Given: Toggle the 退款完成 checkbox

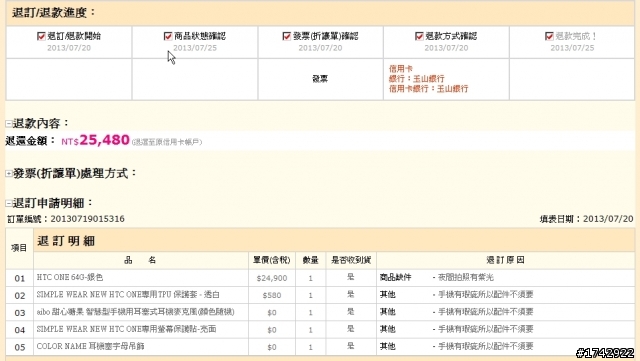Looking at the screenshot, I should coord(549,36).
